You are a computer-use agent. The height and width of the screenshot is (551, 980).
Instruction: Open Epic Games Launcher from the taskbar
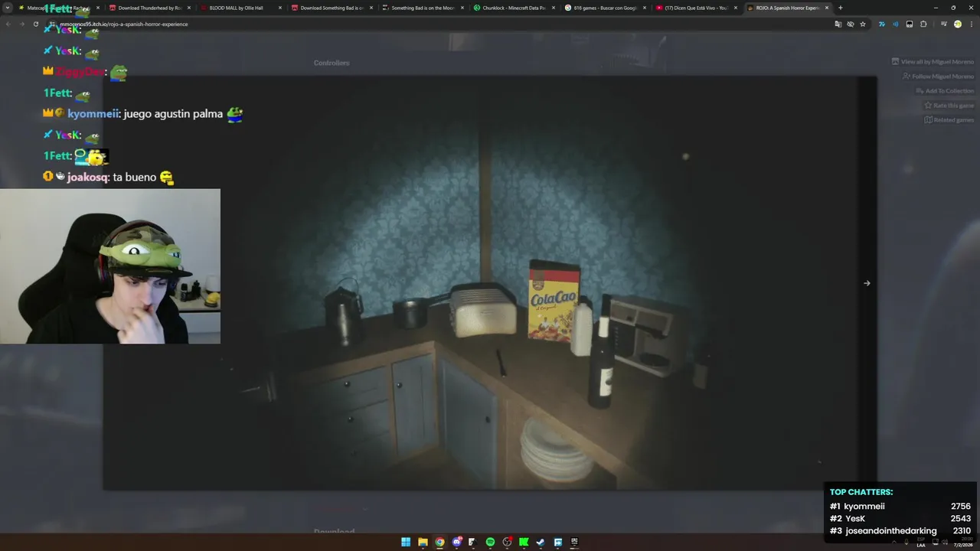[574, 542]
